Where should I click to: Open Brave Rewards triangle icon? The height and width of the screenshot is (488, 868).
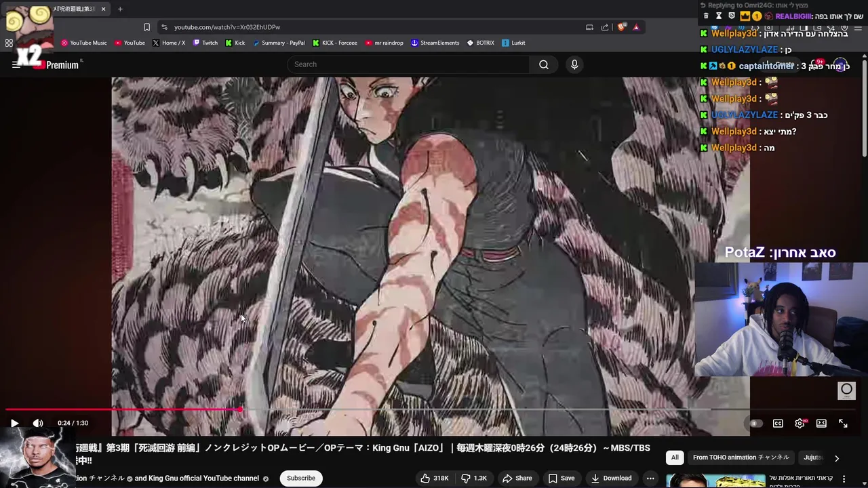pyautogui.click(x=636, y=27)
